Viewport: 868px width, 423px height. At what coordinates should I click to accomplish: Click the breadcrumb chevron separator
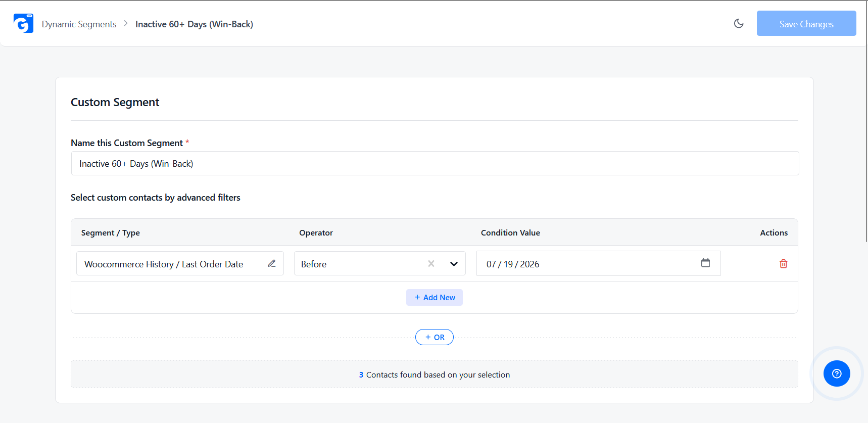tap(126, 23)
